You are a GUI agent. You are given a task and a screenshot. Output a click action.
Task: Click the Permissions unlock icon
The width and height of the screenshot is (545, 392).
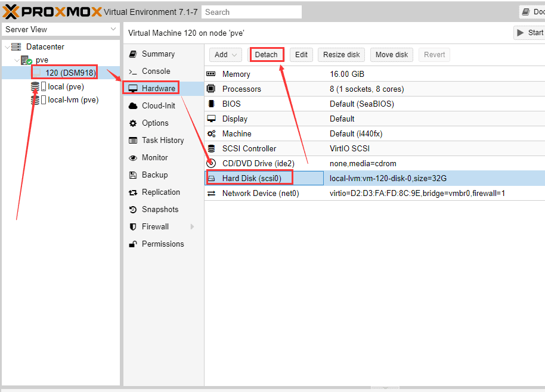click(x=133, y=244)
